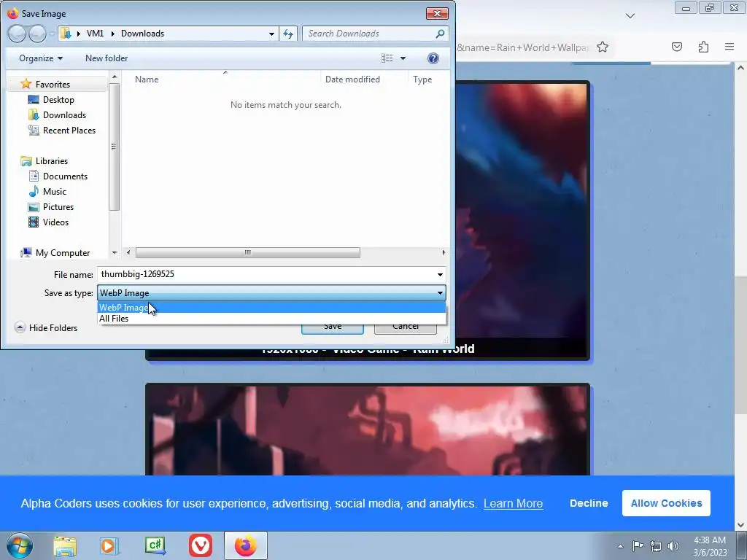Show hidden tray icons arrow
Image resolution: width=747 pixels, height=560 pixels.
tap(620, 546)
